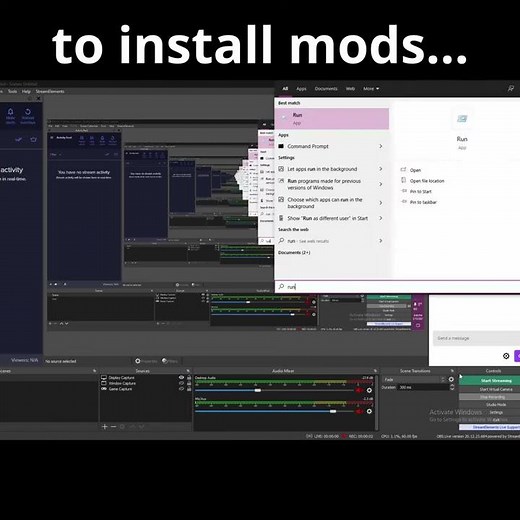Click Pin to taskbar for Run
Viewport: 520px width, 520px height.
click(423, 202)
